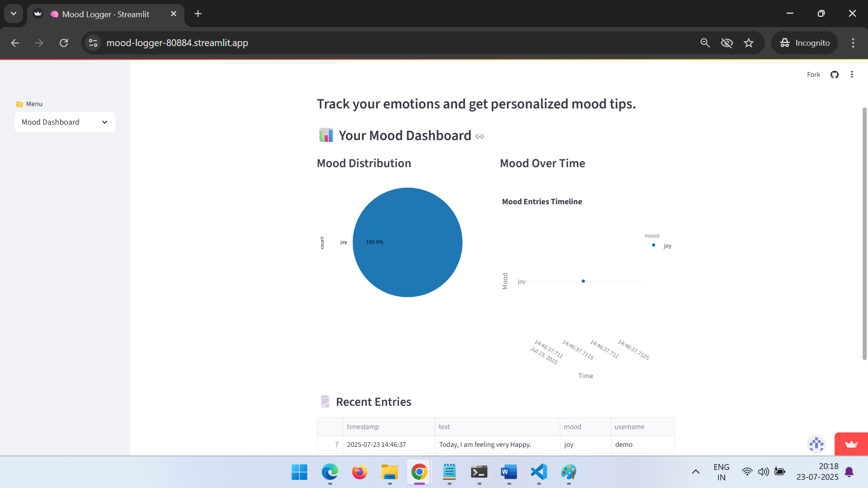
Task: Click the joy data point on timeline
Action: point(583,281)
